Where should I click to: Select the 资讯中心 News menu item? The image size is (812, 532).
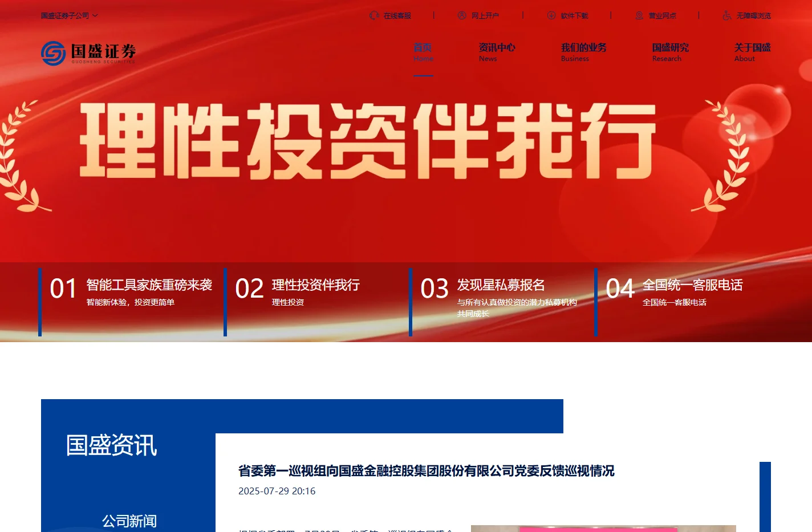tap(497, 52)
